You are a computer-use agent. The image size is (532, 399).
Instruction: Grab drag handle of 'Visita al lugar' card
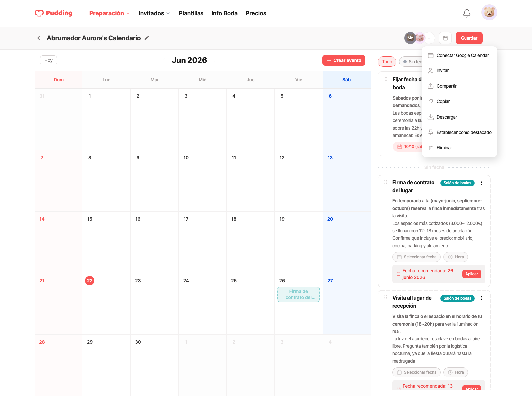click(x=386, y=297)
